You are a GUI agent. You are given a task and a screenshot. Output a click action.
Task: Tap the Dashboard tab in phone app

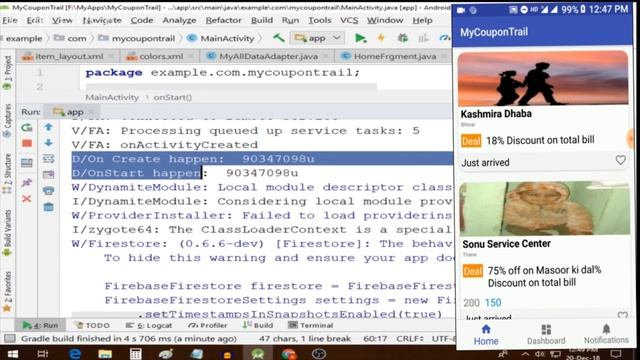546,335
